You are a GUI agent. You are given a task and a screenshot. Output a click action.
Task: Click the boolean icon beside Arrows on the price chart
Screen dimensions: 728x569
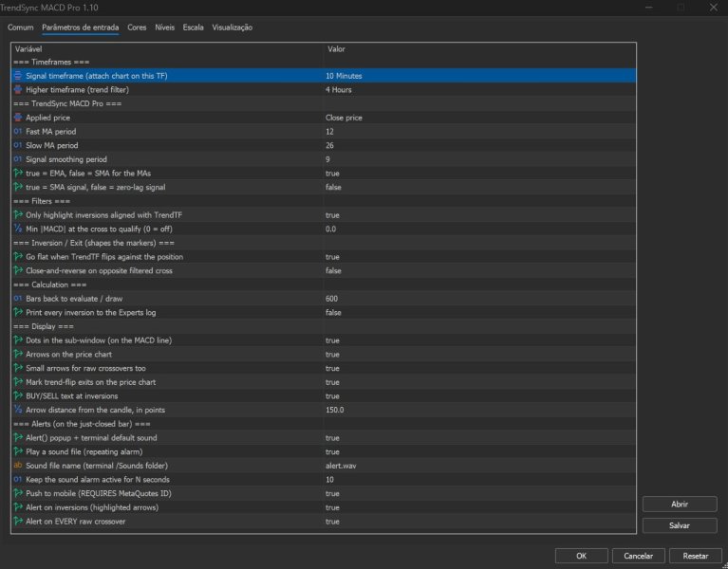point(18,354)
